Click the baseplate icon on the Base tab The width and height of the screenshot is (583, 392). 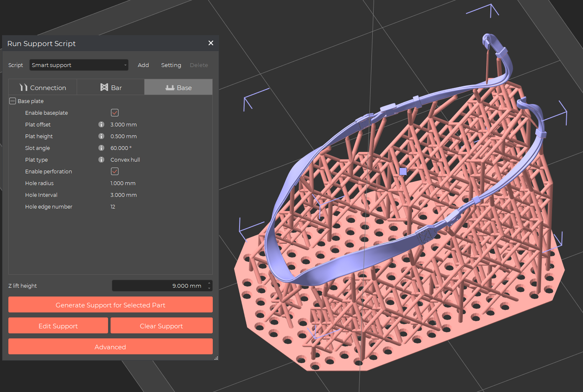click(x=170, y=87)
